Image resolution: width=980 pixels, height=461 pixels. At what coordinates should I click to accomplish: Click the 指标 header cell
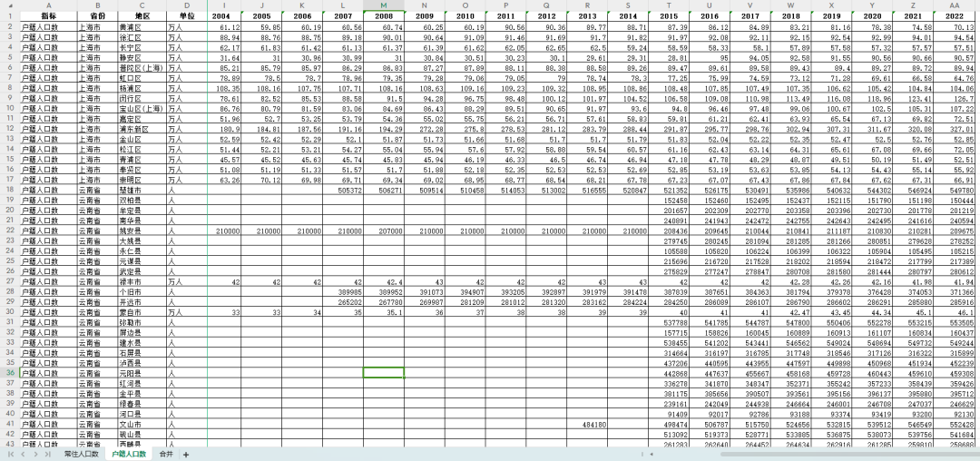[47, 16]
